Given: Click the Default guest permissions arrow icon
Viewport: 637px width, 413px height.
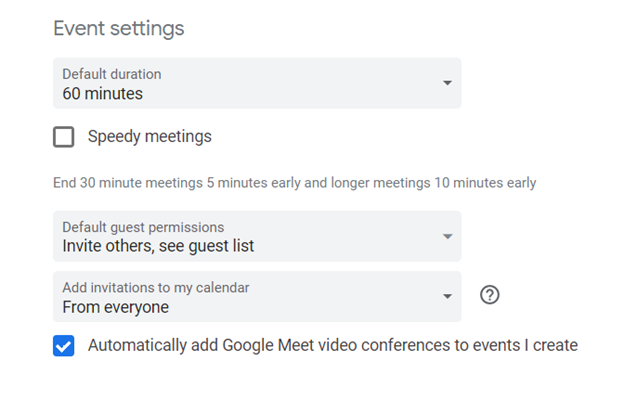Looking at the screenshot, I should click(447, 236).
